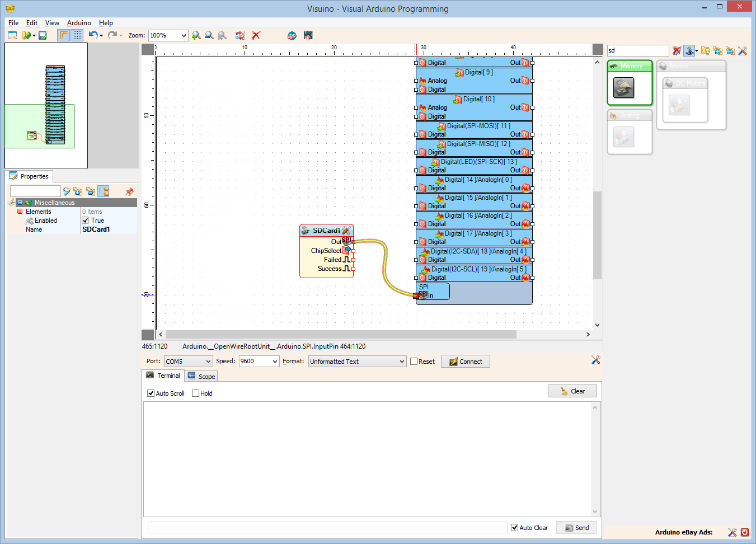
Task: Uncheck the Auto Scroll checkbox in the Terminal
Action: click(151, 393)
